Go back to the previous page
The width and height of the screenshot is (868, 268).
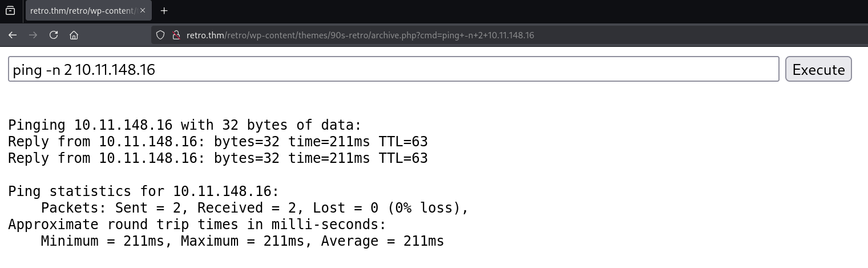click(x=13, y=35)
